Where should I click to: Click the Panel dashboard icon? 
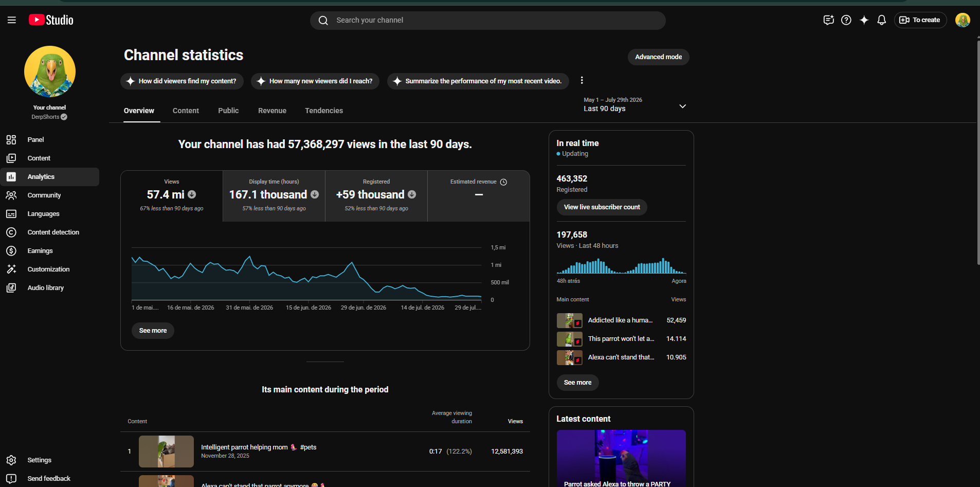pos(11,140)
